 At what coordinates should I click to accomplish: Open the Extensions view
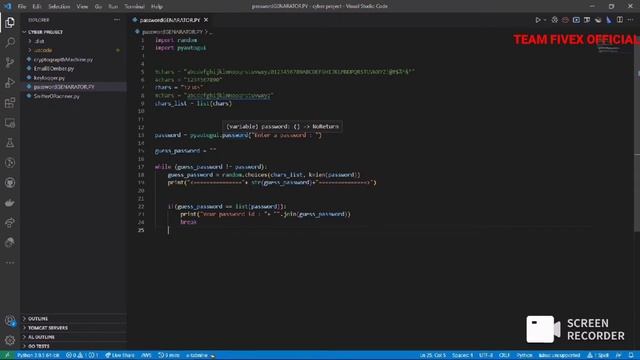tap(10, 102)
